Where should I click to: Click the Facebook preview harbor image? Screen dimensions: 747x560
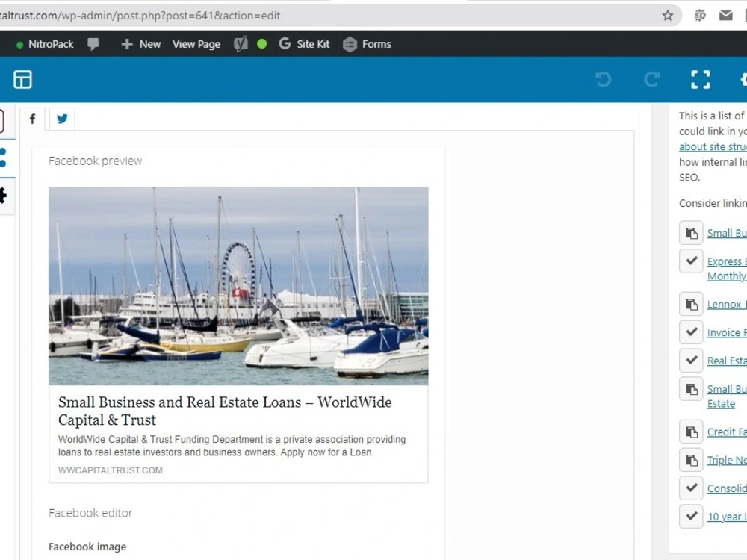pyautogui.click(x=238, y=286)
